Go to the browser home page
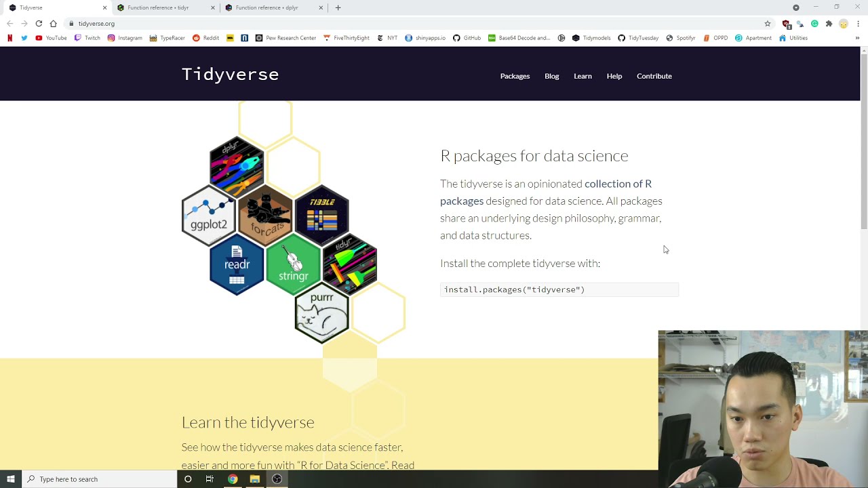The width and height of the screenshot is (868, 488). coord(53,24)
